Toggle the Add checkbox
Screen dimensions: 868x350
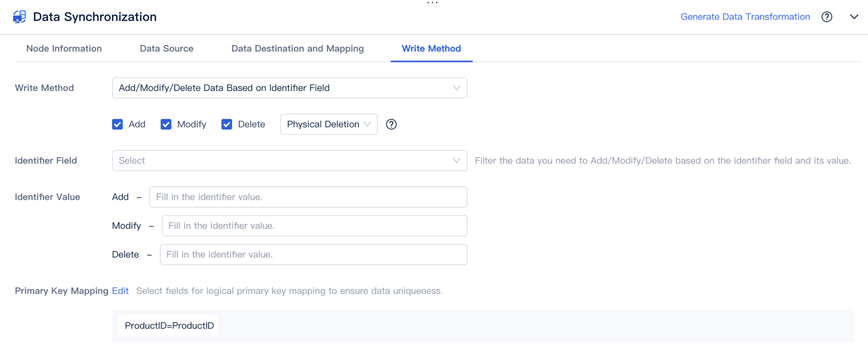coord(117,124)
